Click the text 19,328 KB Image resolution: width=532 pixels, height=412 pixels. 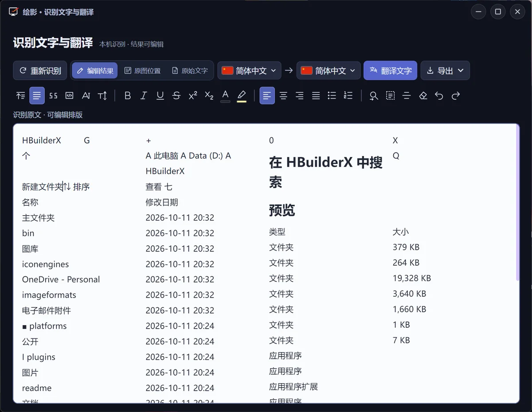tap(411, 279)
